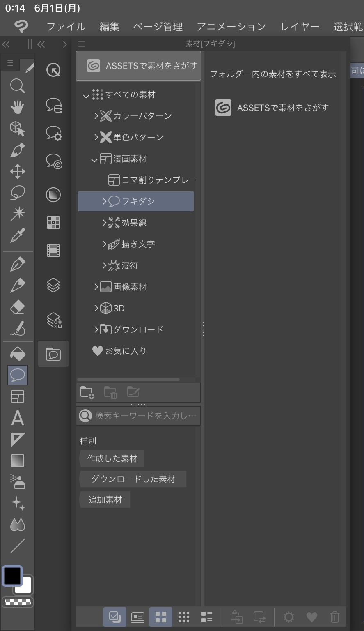Expand the カラーパターン folder
Viewport: 364px width, 631px height.
pyautogui.click(x=96, y=116)
